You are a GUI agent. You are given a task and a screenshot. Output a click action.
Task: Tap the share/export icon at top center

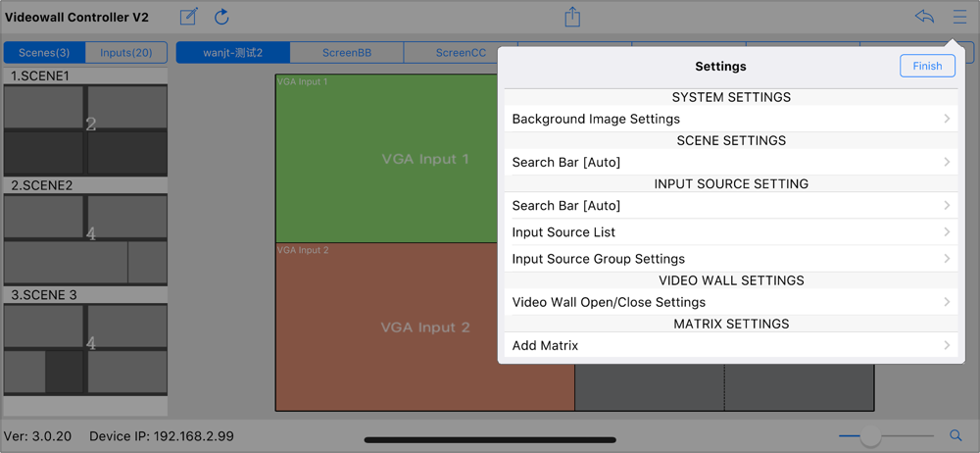tap(572, 17)
